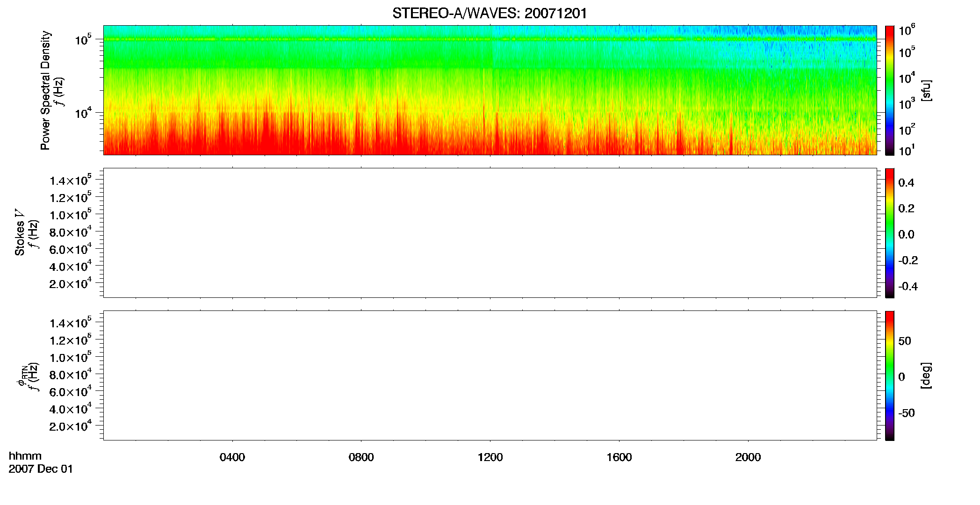Click the STEREO-A/WAVES: 20071201 title
Viewport: 980px width, 505px height.
490,13
